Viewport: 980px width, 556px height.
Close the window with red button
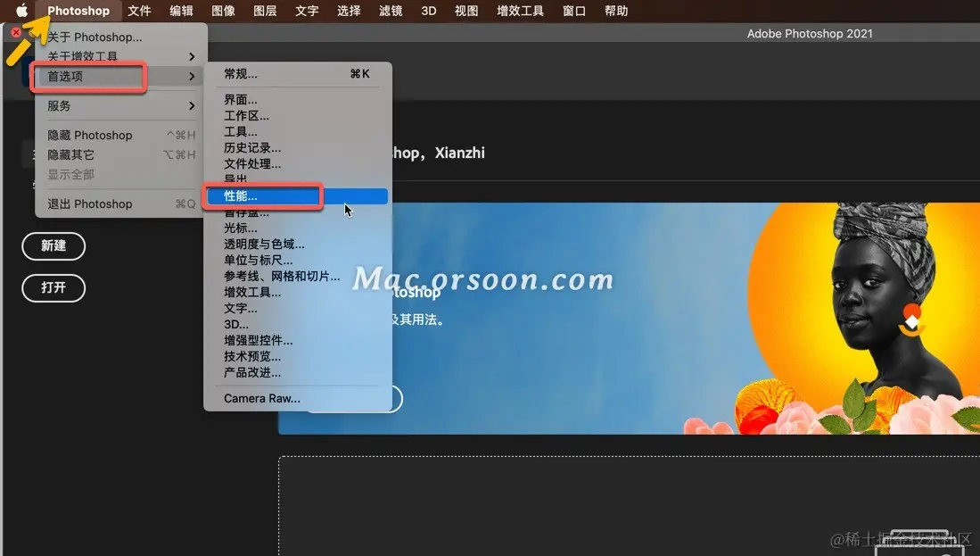pyautogui.click(x=16, y=32)
